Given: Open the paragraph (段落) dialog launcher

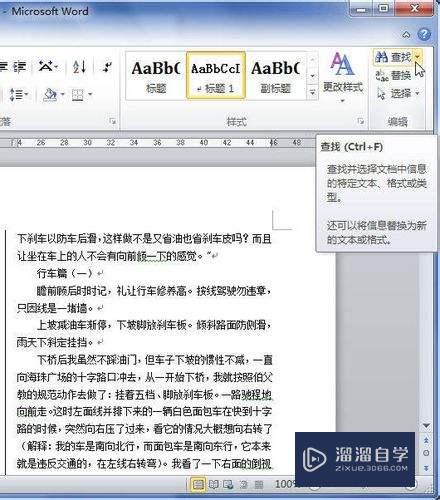Looking at the screenshot, I should (x=113, y=121).
